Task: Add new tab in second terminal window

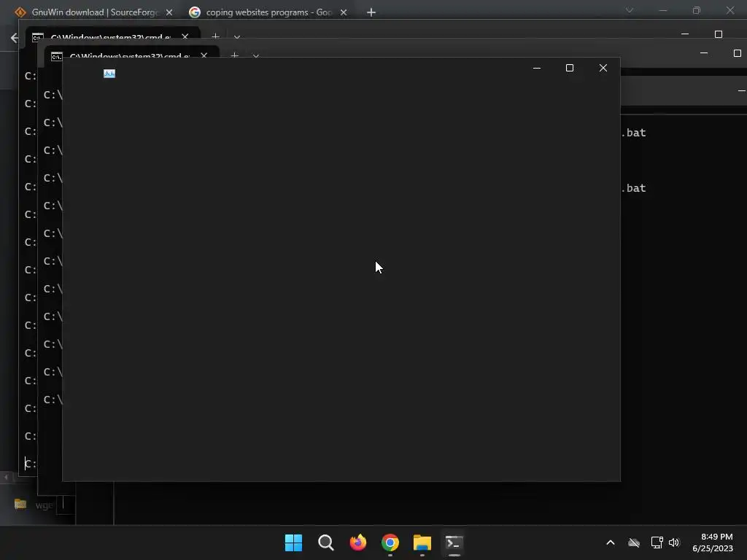Action: pos(234,55)
